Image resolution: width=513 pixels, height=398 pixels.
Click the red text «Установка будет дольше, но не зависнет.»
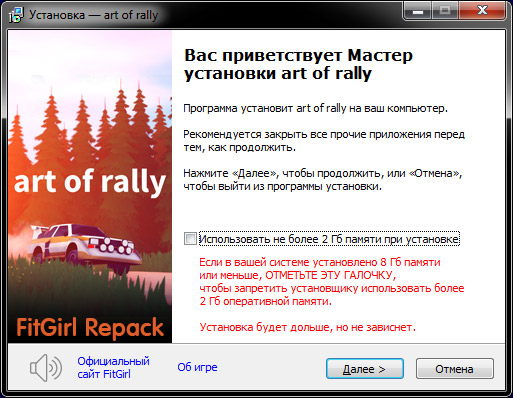(307, 327)
